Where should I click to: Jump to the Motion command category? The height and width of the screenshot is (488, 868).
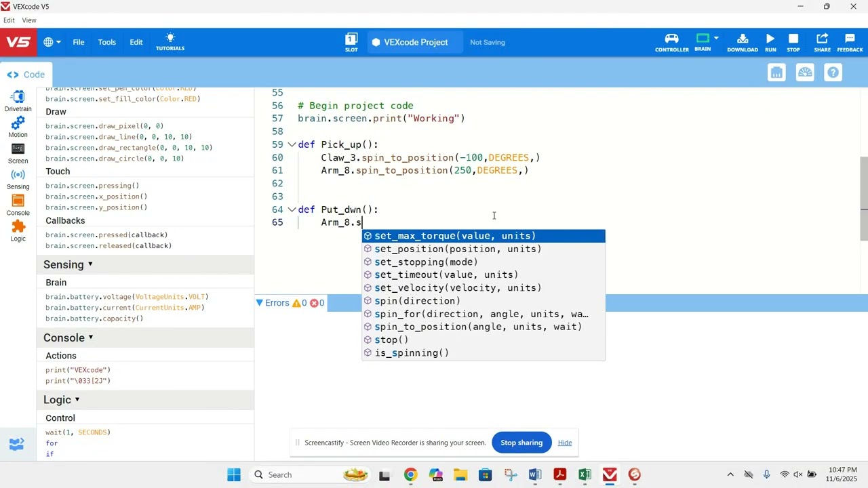[x=18, y=127]
